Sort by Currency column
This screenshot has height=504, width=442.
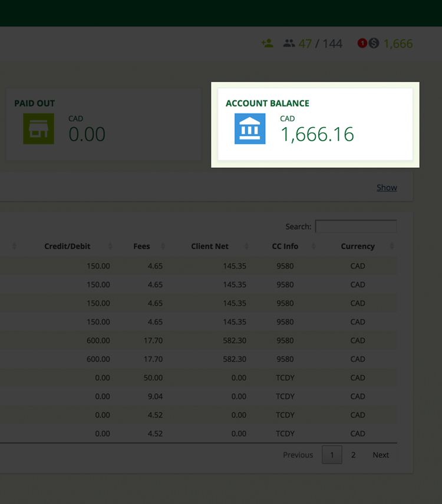(x=358, y=246)
